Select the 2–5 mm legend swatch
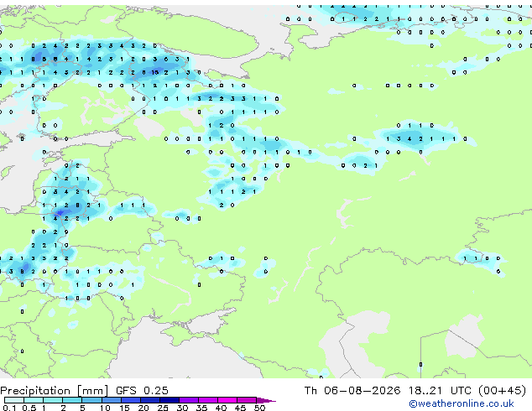The width and height of the screenshot is (532, 411). coord(72,400)
